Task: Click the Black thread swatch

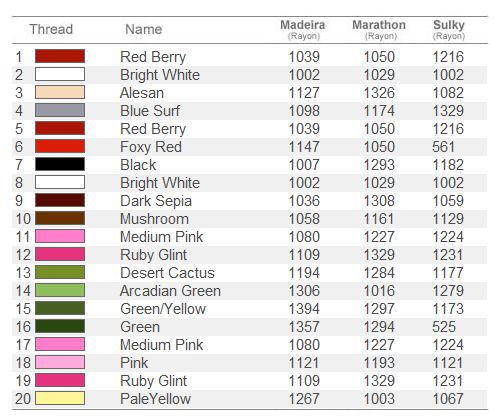Action: (60, 164)
